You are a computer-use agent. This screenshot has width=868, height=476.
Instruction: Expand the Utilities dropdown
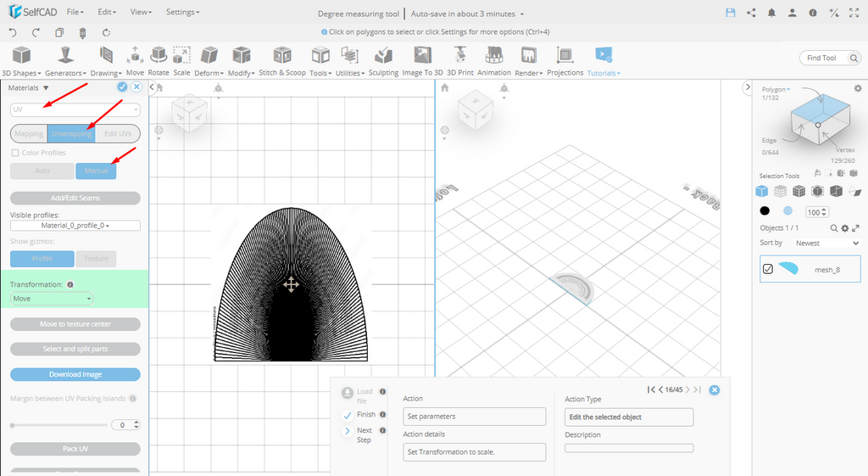tap(350, 61)
